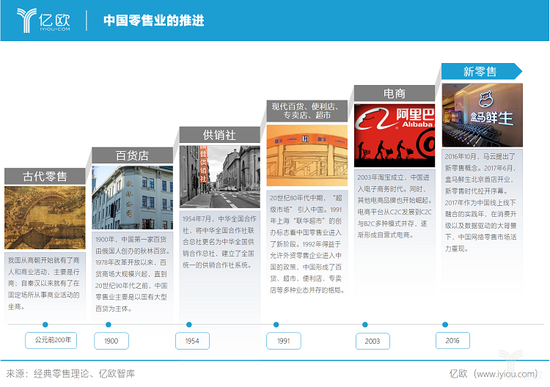Select the 电商 stage header
The height and width of the screenshot is (387, 550).
394,93
